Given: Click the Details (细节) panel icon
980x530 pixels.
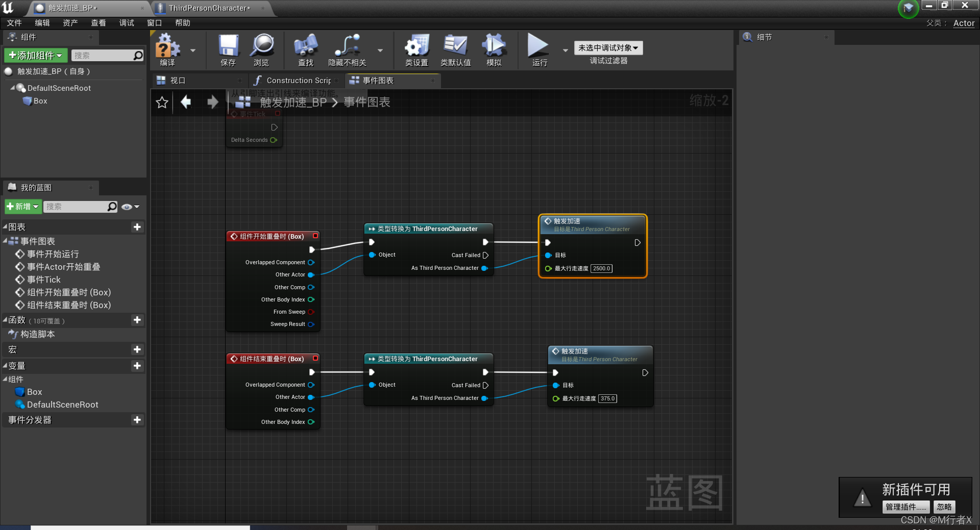Looking at the screenshot, I should 747,37.
